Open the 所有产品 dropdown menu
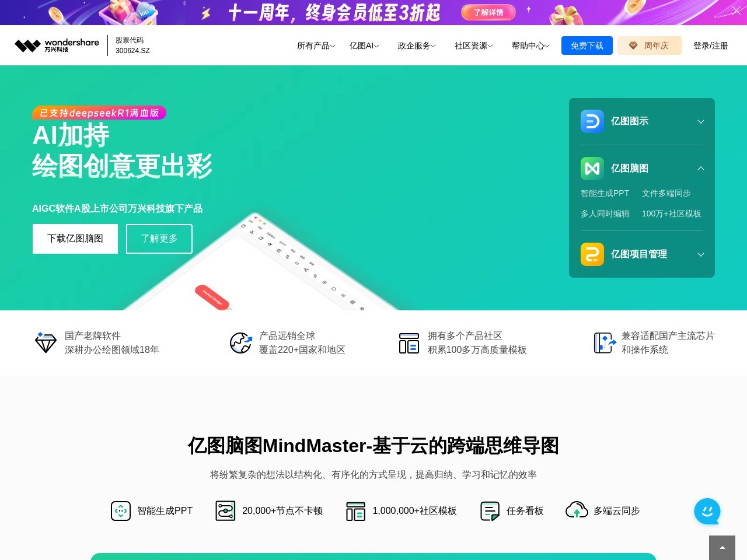This screenshot has width=747, height=560. tap(316, 45)
